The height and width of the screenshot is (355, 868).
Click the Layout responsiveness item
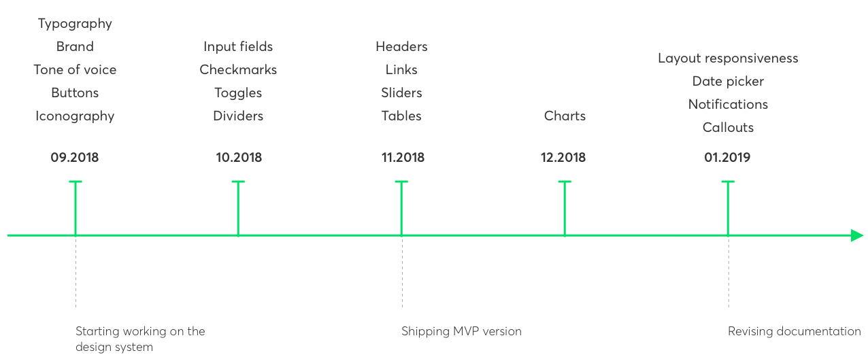pos(728,58)
